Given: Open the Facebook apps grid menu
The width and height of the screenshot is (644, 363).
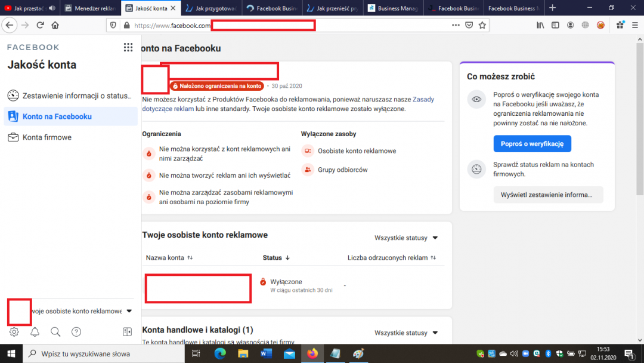Looking at the screenshot, I should pyautogui.click(x=128, y=48).
